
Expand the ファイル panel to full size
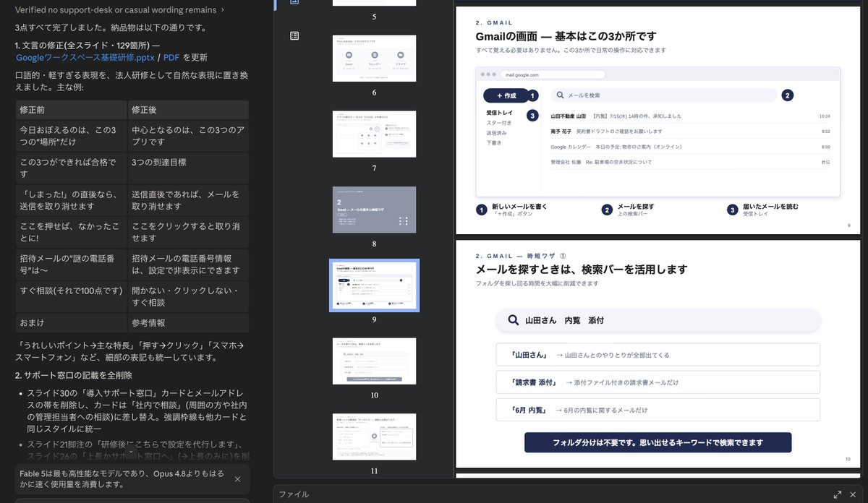click(838, 495)
